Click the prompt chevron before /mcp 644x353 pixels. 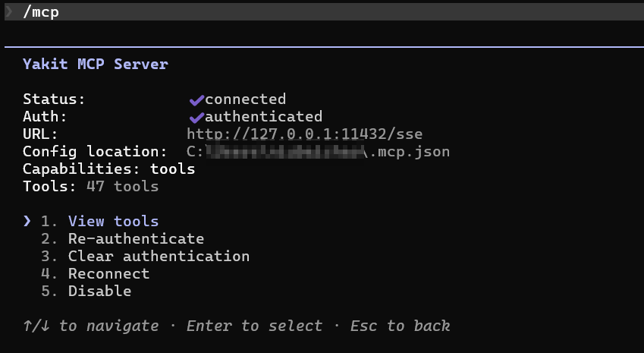(8, 12)
